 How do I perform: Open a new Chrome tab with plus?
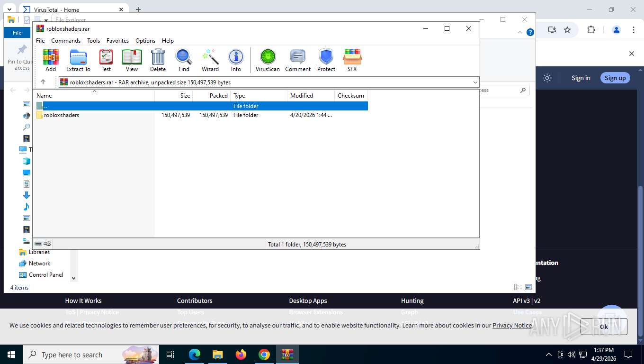(x=138, y=9)
